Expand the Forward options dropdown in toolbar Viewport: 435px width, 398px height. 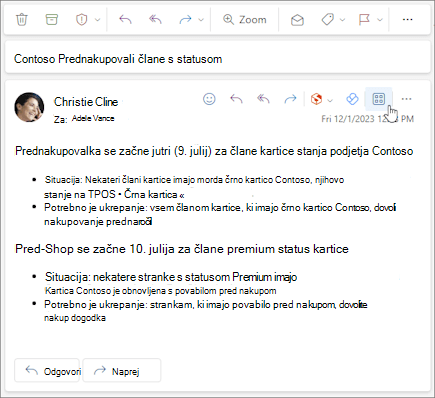(201, 20)
